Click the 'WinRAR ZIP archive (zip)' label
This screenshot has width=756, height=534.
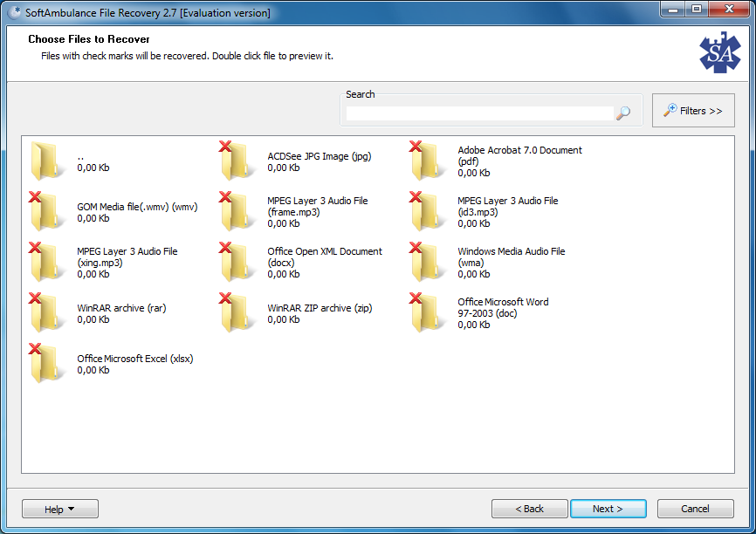click(x=320, y=308)
